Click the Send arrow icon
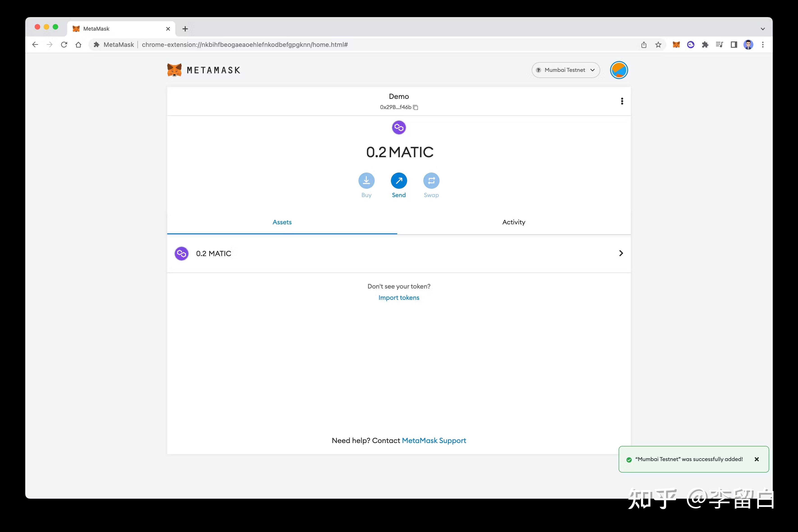This screenshot has width=798, height=532. tap(399, 180)
